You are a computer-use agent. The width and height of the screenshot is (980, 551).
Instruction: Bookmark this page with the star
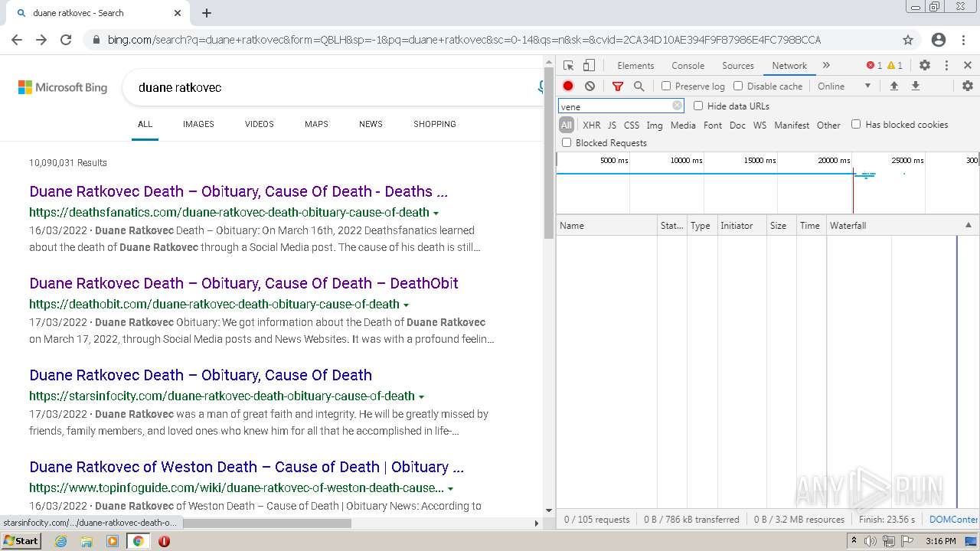(x=908, y=40)
